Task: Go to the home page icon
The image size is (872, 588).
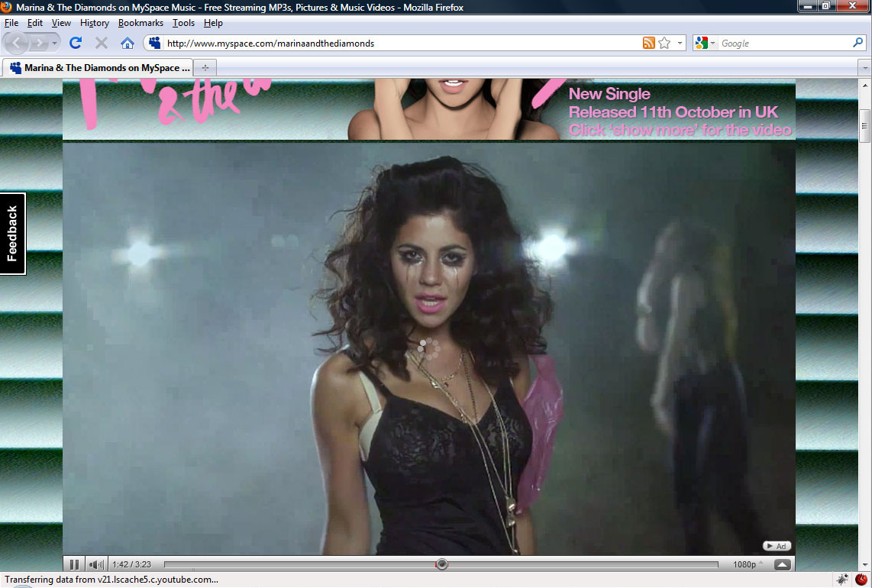Action: pyautogui.click(x=128, y=43)
